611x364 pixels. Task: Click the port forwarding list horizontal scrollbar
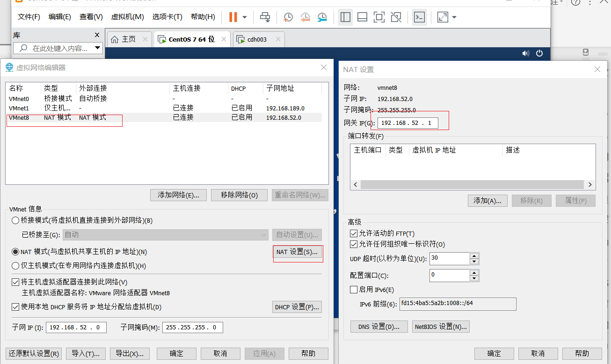pyautogui.click(x=473, y=185)
